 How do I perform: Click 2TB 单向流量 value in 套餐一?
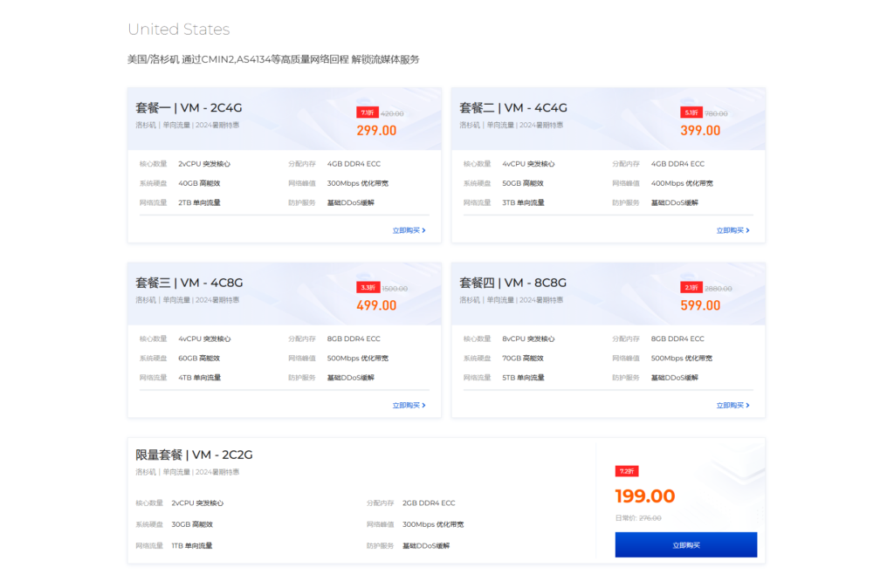pos(199,203)
